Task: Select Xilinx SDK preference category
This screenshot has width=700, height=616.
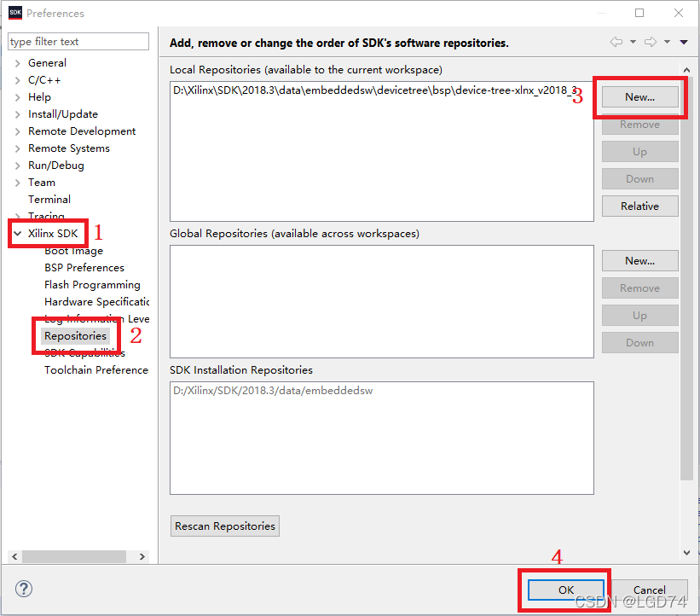Action: [53, 233]
